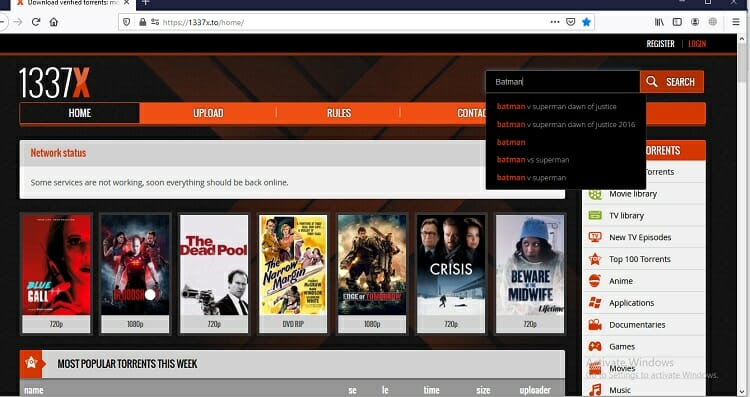
Task: Open the library icon in the toolbar
Action: 659,22
